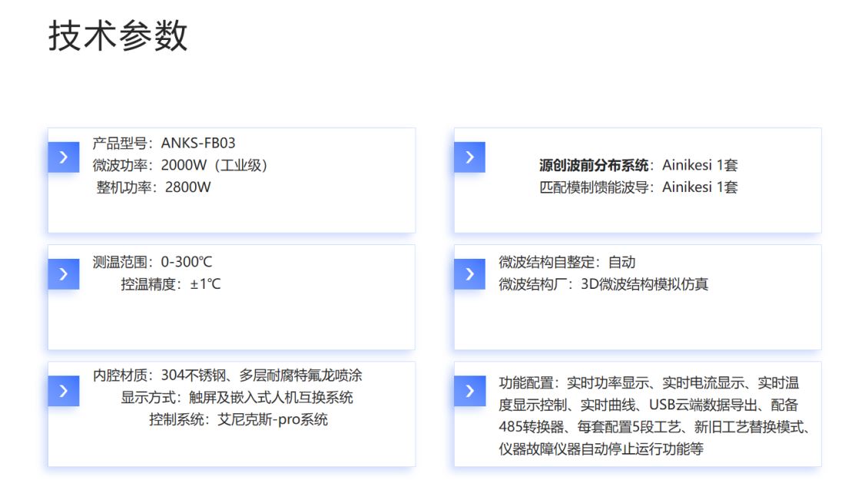Click the arrow icon beside 微波结构自整定 card
The image size is (868, 487).
click(469, 274)
